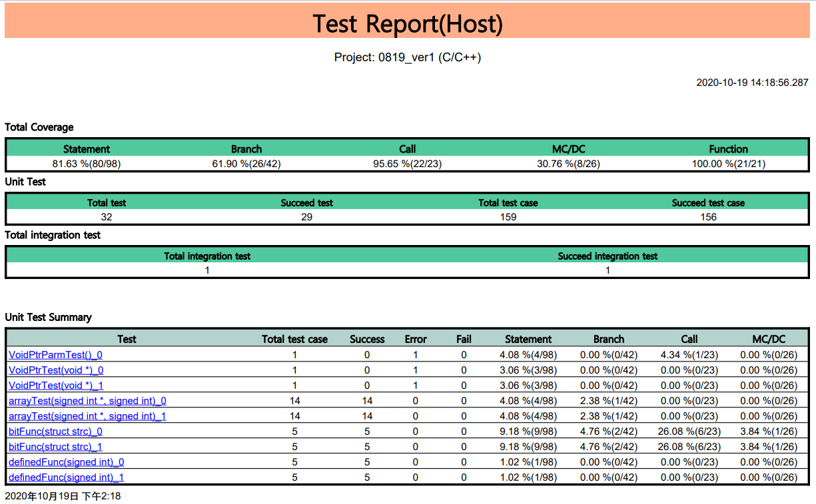Click the "Total Coverage" section heading

point(39,127)
